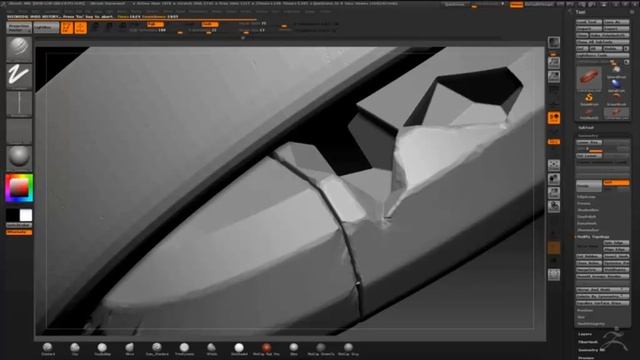Select the Standard brush in bottom shelf

(x=48, y=349)
